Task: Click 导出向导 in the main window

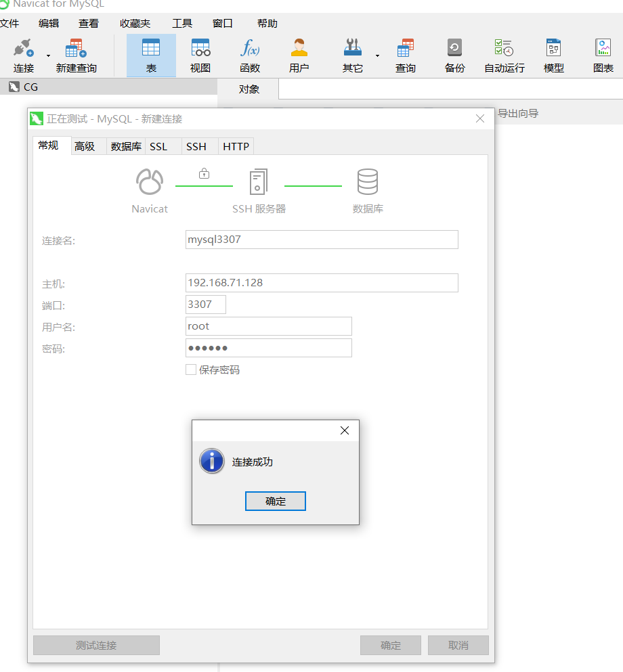Action: coord(518,114)
